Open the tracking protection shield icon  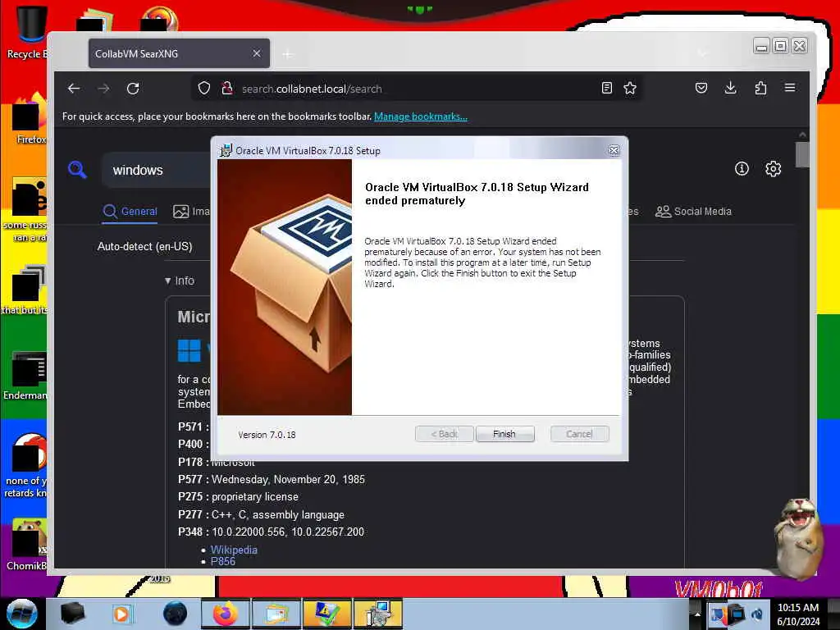[x=204, y=89]
